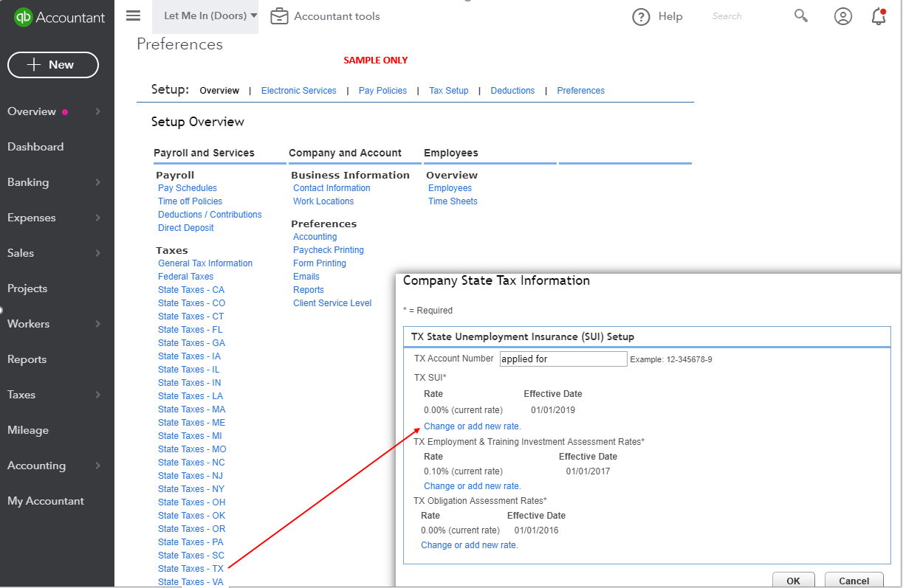The image size is (903, 588).
Task: Open the State Taxes - NY link
Action: pos(191,489)
